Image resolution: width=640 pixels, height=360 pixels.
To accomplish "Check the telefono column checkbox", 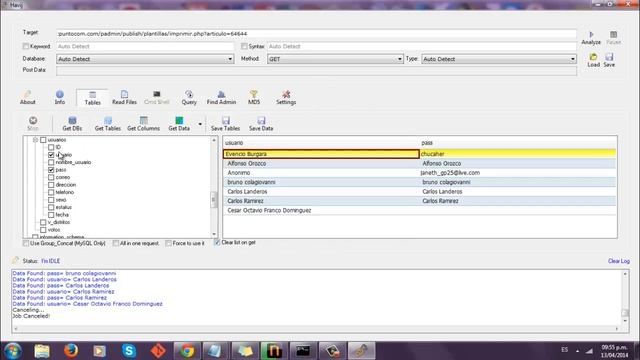I will click(51, 192).
